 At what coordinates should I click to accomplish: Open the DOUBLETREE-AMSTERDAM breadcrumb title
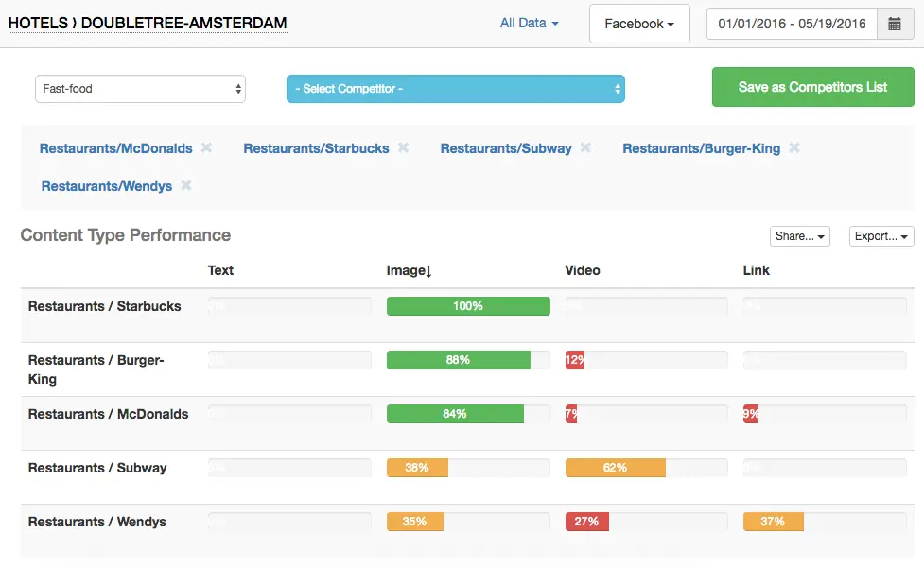click(184, 23)
